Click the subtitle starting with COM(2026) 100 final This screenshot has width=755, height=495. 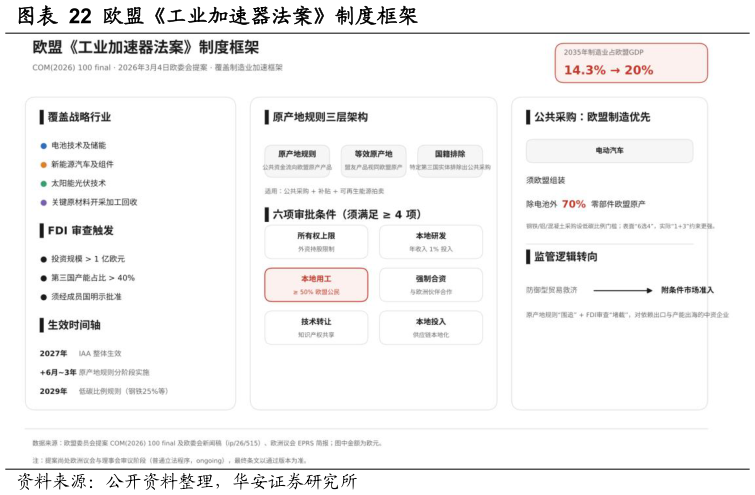157,67
